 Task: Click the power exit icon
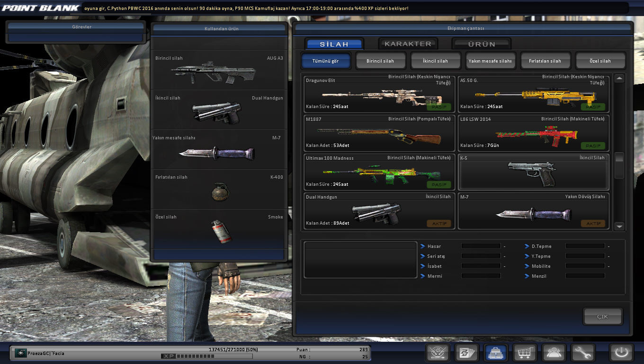coord(621,353)
